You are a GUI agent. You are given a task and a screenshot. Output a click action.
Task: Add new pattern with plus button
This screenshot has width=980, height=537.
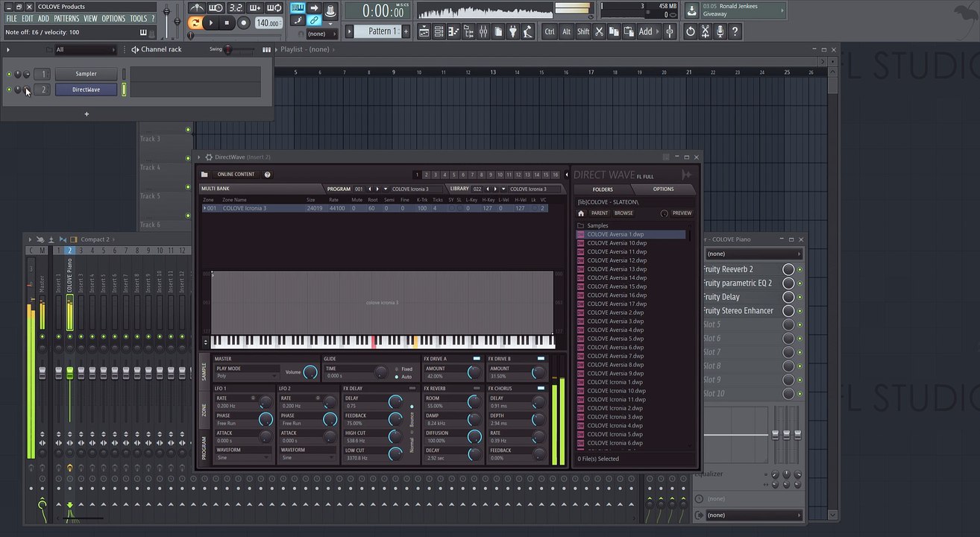[x=405, y=31]
